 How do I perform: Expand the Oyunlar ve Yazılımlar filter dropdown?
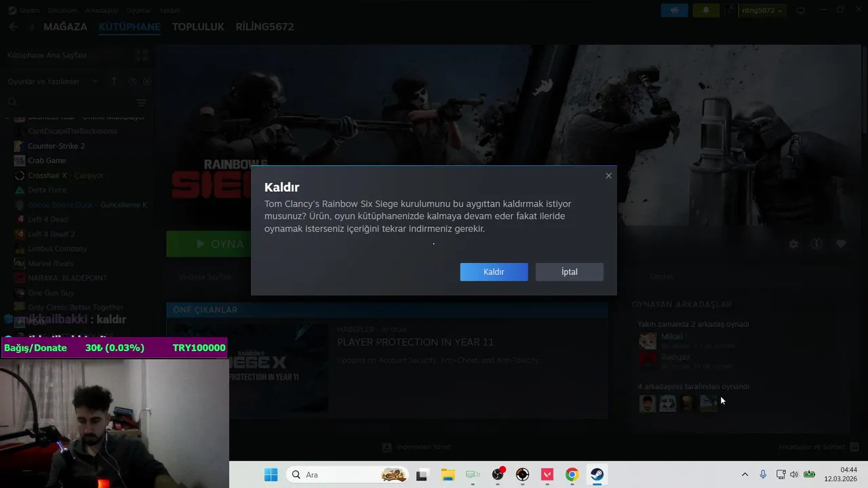coord(53,81)
